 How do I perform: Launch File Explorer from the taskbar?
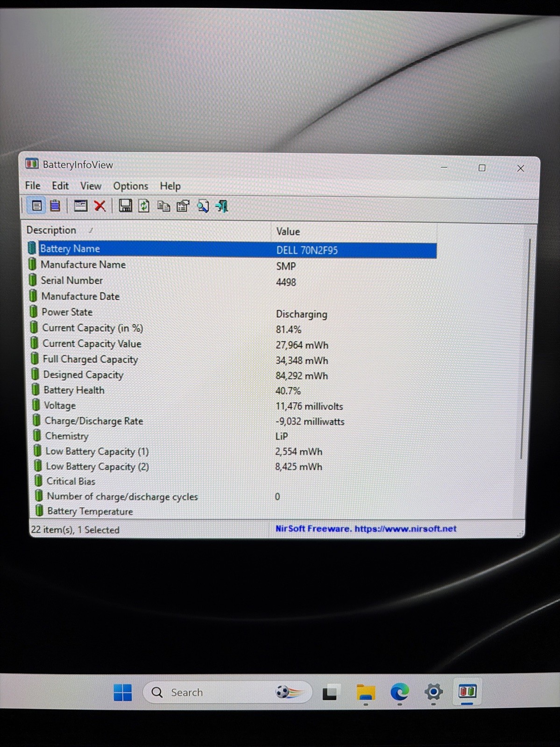[366, 692]
